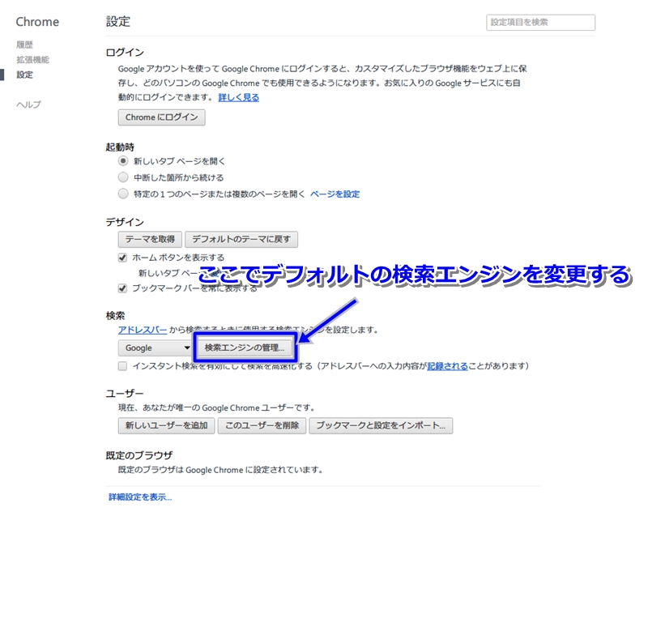Enable the インスタント検索 checkbox
This screenshot has height=644, width=648.
(x=122, y=366)
